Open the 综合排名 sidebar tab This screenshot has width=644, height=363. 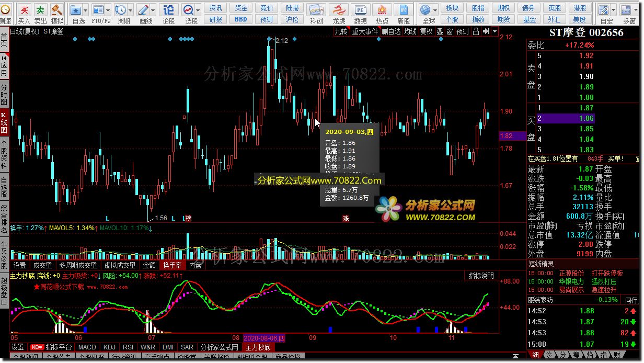pyautogui.click(x=4, y=220)
